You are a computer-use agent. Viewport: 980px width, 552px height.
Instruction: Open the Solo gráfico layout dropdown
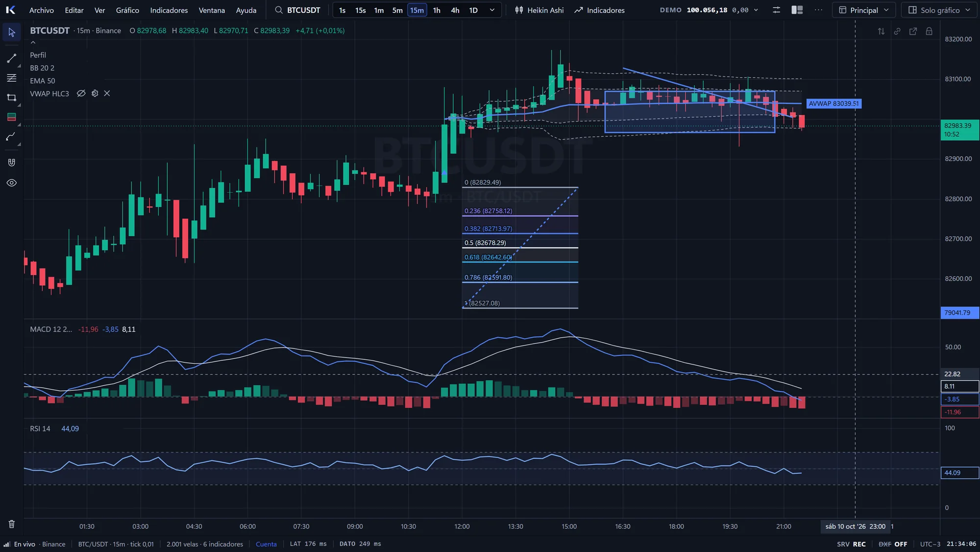tap(940, 10)
